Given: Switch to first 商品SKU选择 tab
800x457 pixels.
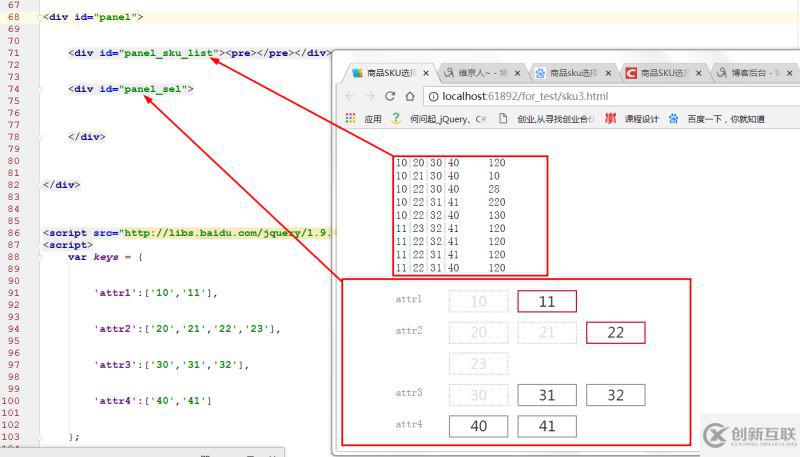Looking at the screenshot, I should click(x=391, y=73).
